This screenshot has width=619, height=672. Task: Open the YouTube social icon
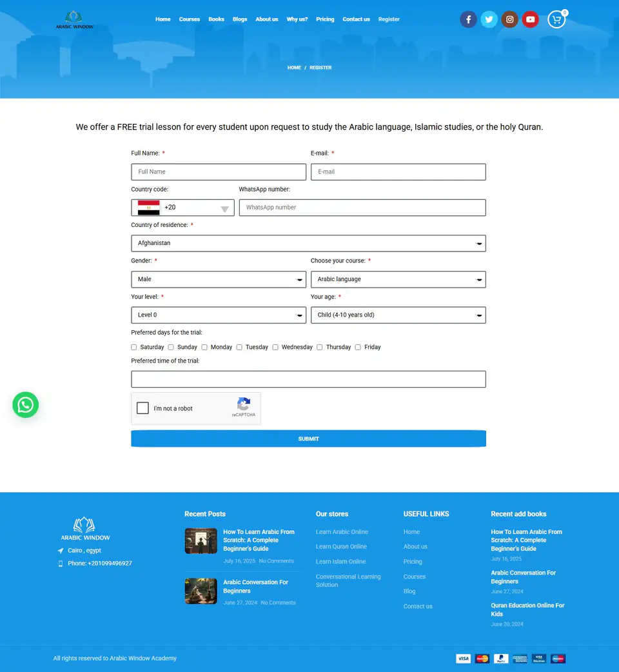point(530,19)
